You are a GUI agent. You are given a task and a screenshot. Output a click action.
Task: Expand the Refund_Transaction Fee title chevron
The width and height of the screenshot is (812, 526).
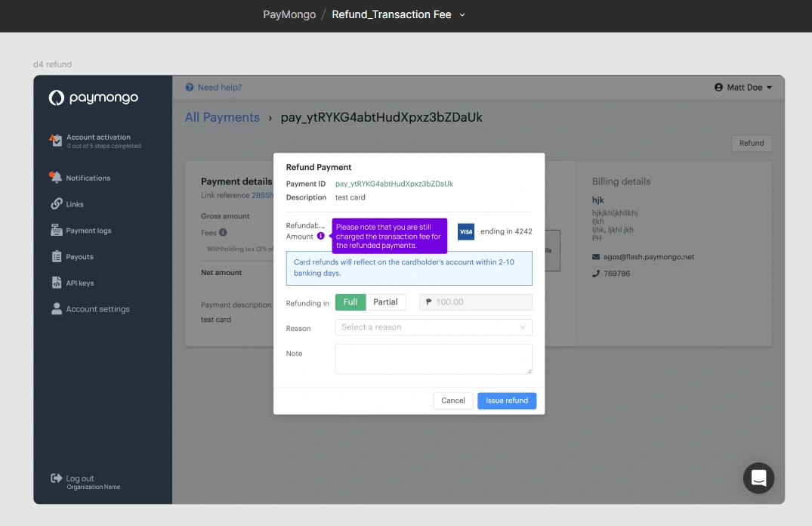click(x=462, y=15)
